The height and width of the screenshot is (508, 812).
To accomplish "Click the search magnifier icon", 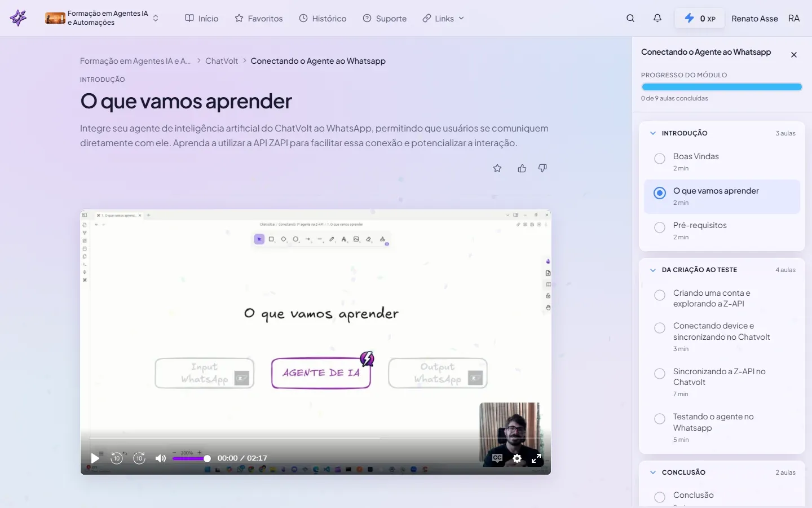I will point(630,18).
